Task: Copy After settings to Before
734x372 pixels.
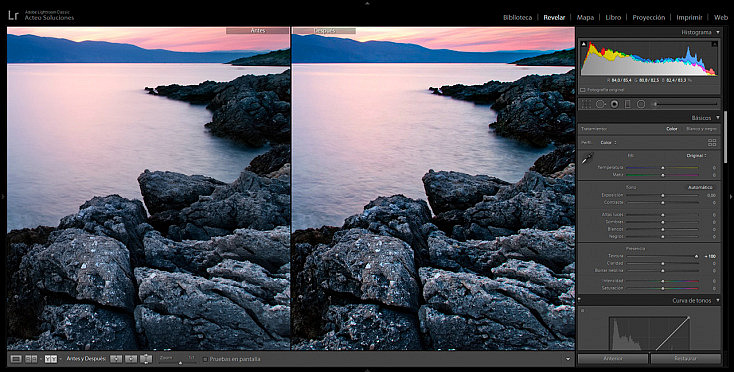Action: [131, 359]
